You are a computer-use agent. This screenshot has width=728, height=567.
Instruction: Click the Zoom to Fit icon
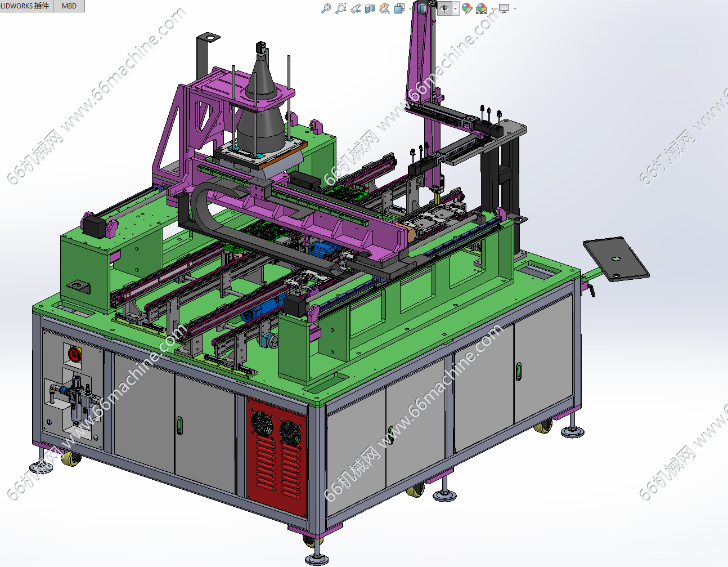click(x=326, y=8)
